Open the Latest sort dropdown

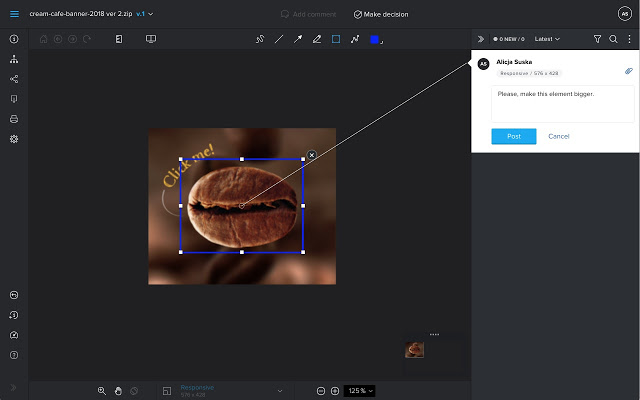tap(547, 39)
